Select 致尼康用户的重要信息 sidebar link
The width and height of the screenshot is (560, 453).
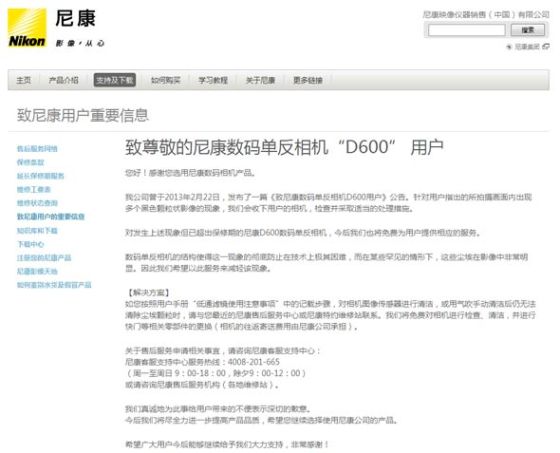(51, 216)
